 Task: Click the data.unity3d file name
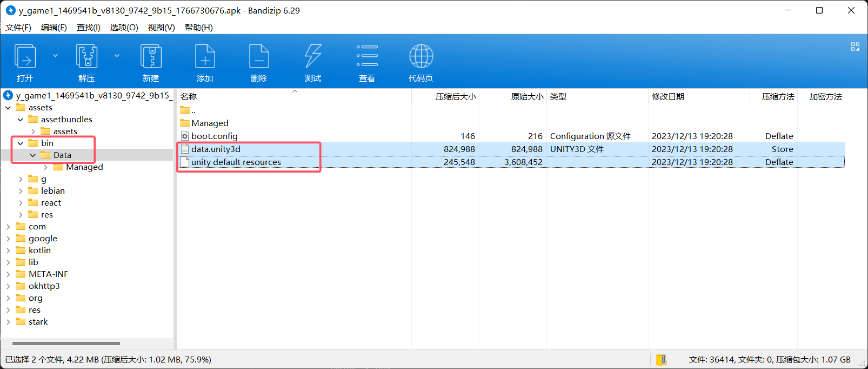click(x=216, y=149)
